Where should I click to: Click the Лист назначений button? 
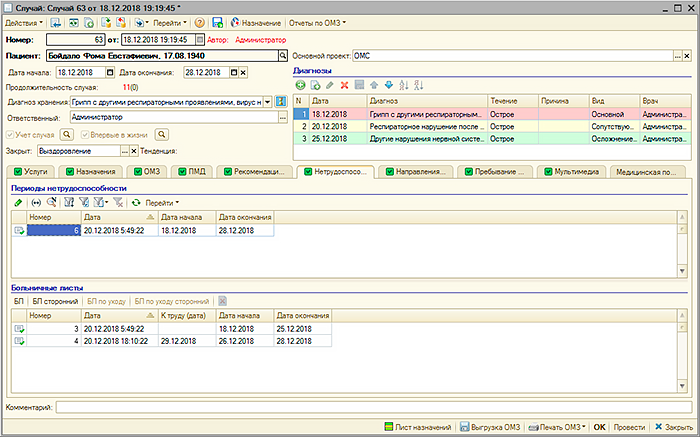click(417, 427)
